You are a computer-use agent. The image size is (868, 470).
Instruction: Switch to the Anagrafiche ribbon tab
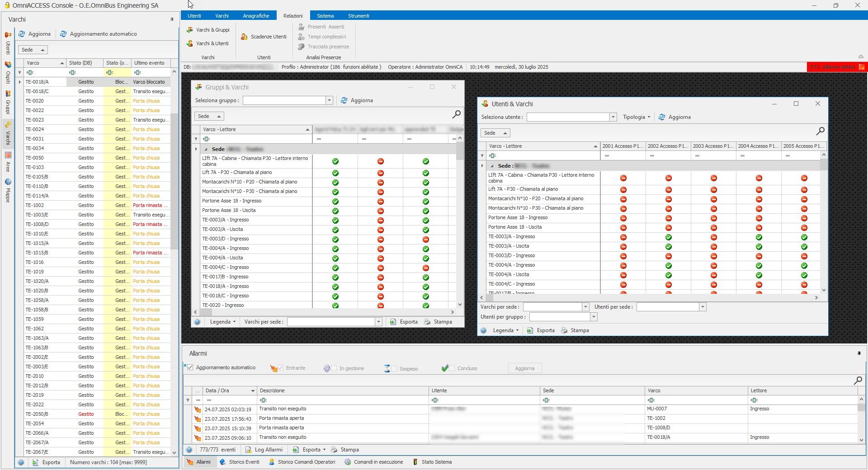tap(256, 16)
